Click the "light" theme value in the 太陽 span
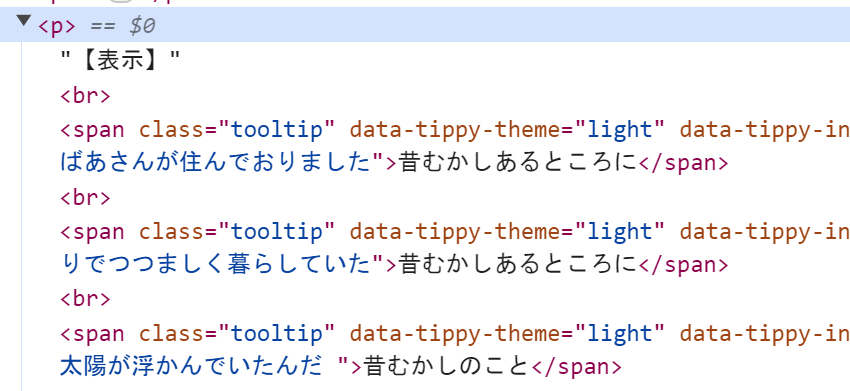This screenshot has width=850, height=391. (620, 334)
